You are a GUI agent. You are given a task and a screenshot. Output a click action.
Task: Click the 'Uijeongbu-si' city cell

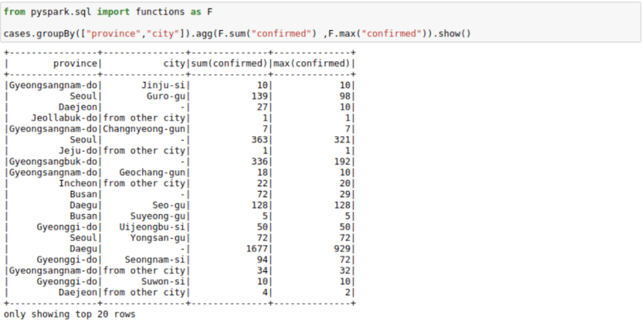click(153, 227)
